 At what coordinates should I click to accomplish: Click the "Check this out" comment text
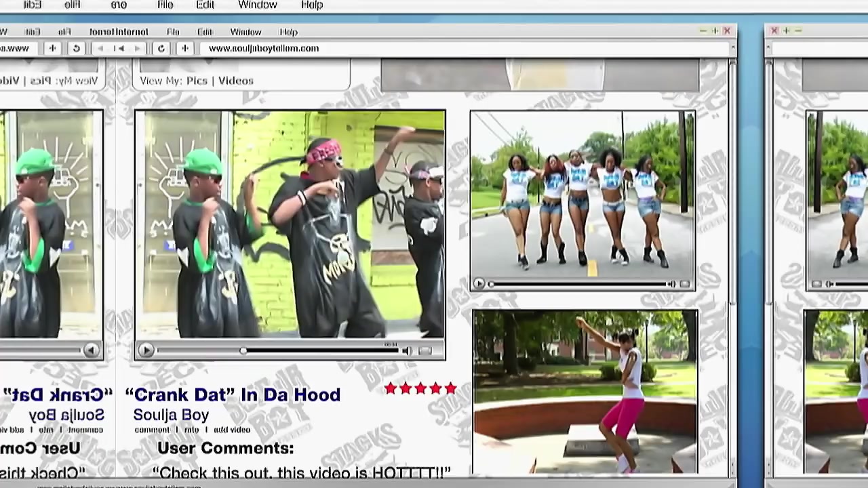(x=302, y=472)
